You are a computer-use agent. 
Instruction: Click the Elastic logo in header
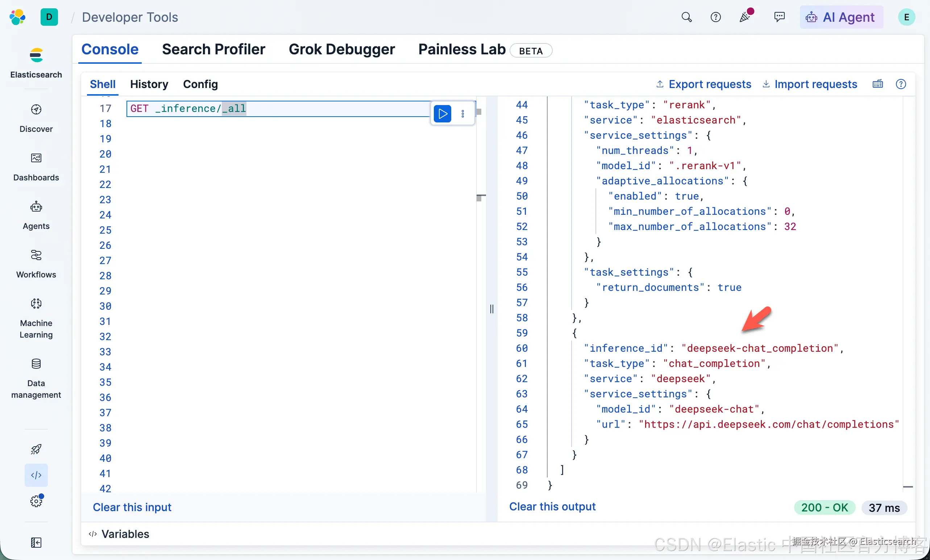point(18,17)
